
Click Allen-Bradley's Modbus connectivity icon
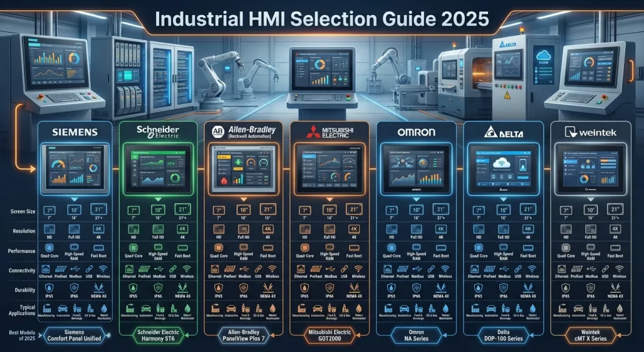point(245,268)
